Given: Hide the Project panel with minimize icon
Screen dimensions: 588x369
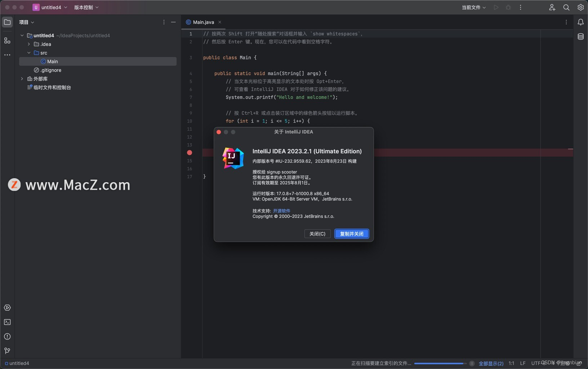Looking at the screenshot, I should coord(173,22).
